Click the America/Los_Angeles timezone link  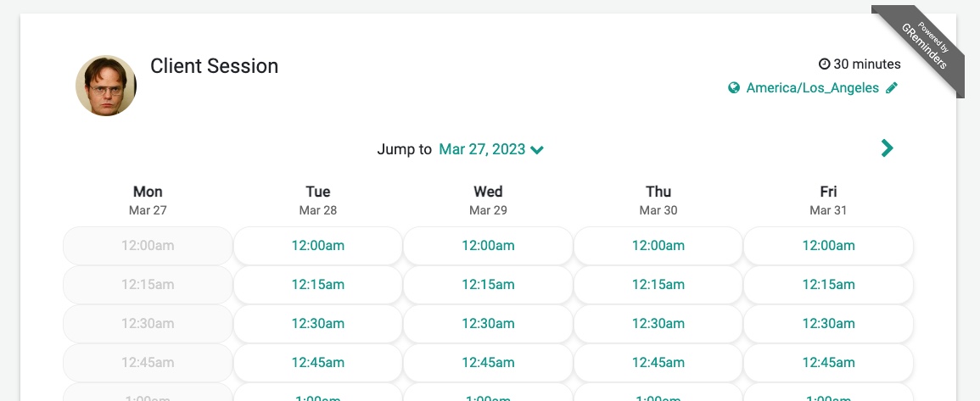click(813, 88)
